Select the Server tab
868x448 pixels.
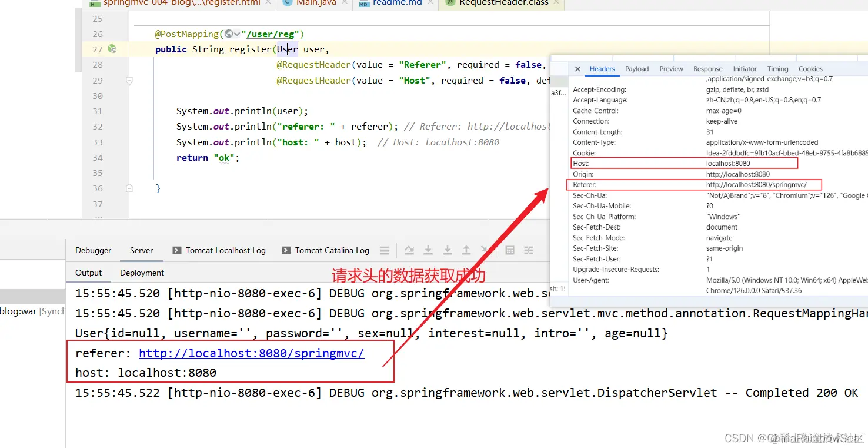141,250
